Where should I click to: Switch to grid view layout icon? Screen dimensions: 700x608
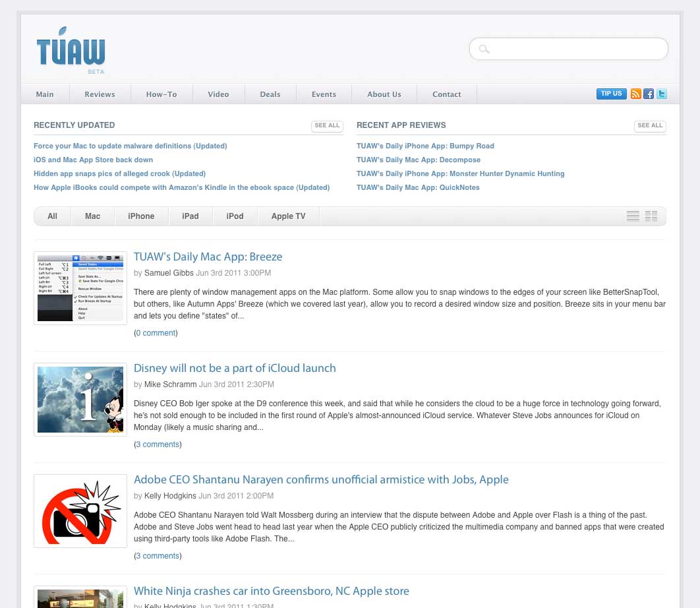tap(651, 216)
